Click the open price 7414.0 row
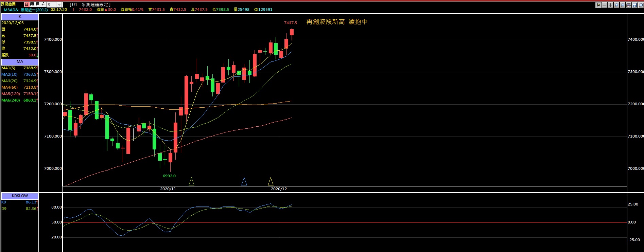The width and height of the screenshot is (644, 252). click(x=20, y=29)
